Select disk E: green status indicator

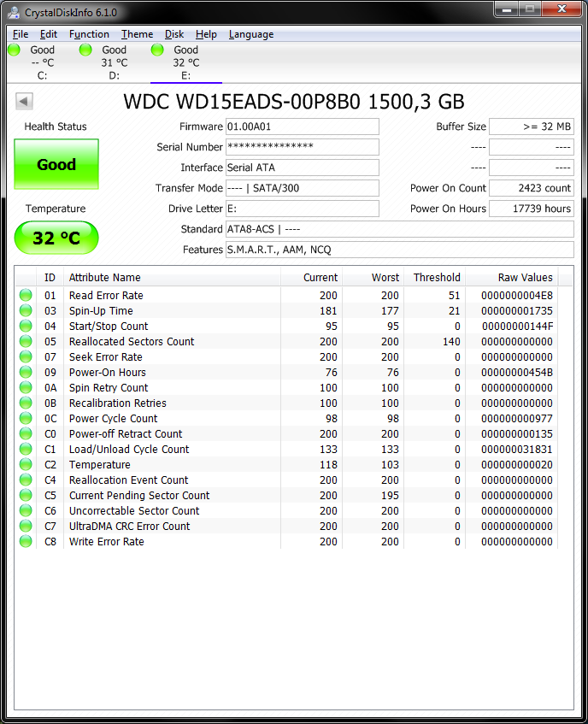[157, 50]
